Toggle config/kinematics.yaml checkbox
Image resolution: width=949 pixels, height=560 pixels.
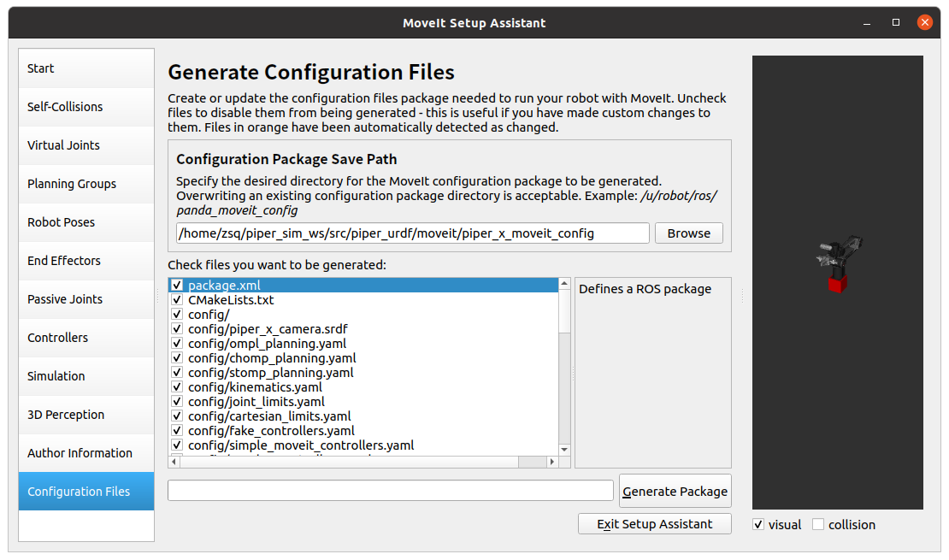pos(177,386)
